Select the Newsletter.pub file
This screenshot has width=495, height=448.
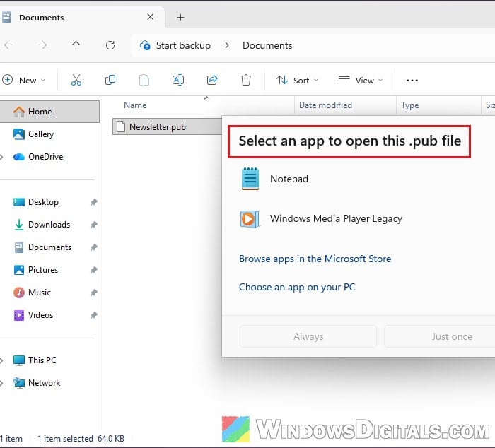tap(168, 126)
